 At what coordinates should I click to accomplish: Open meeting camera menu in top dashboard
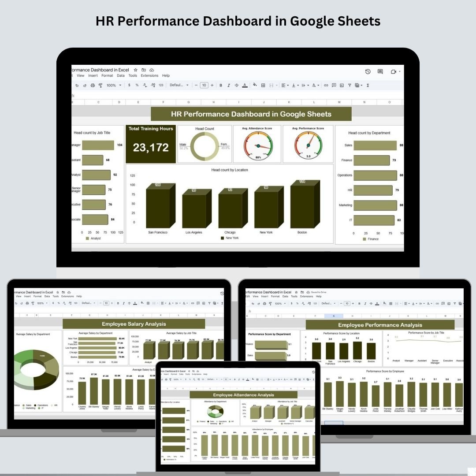click(x=395, y=71)
